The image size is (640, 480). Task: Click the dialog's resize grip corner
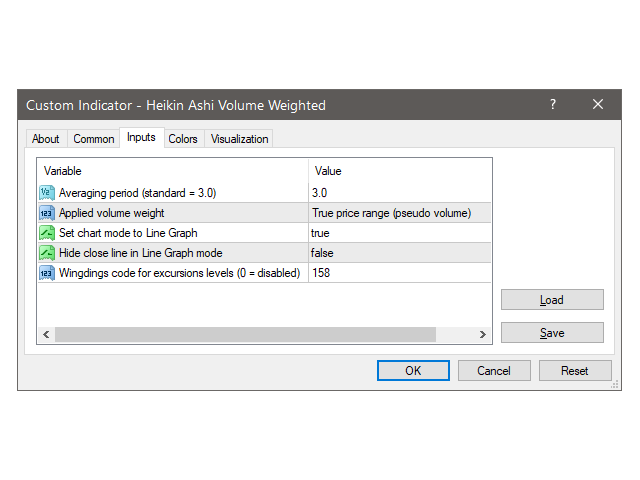tap(615, 384)
